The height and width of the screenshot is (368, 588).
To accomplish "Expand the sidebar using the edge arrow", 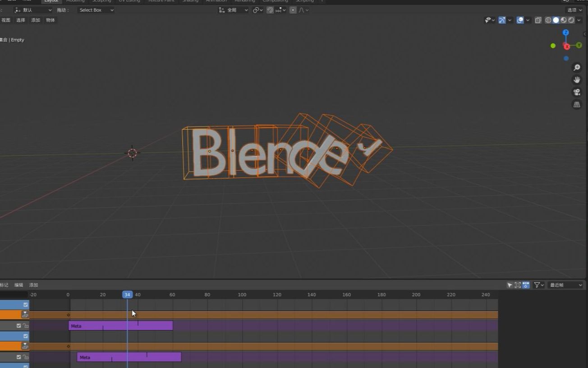I will (x=585, y=34).
